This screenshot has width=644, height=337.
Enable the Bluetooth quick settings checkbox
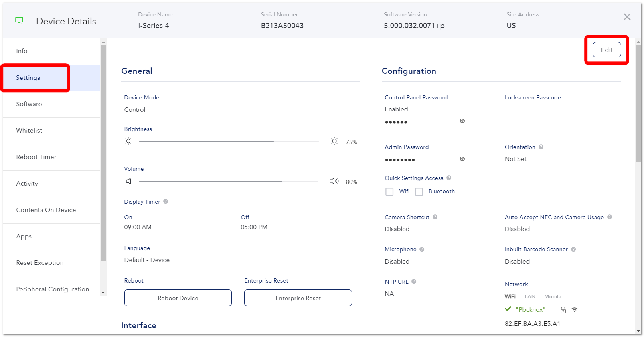(419, 192)
